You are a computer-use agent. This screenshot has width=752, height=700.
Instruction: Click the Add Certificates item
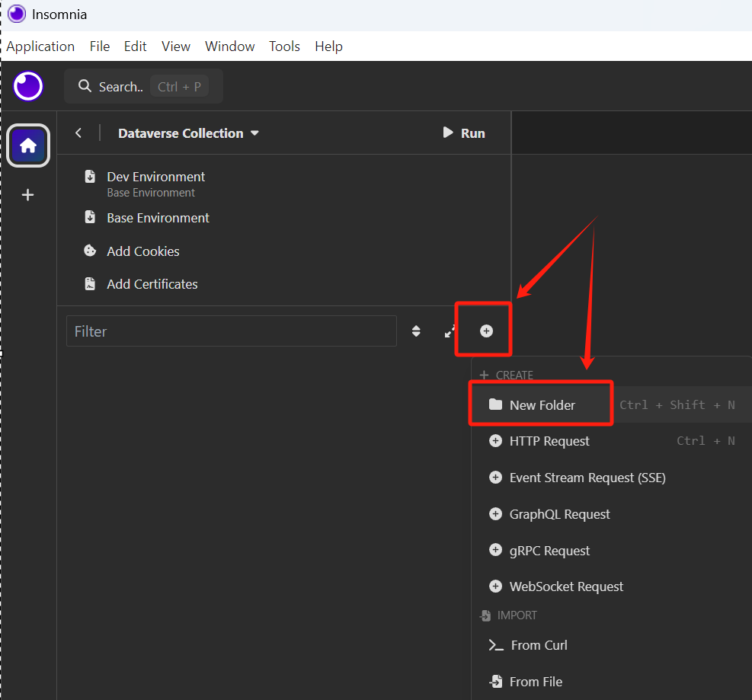(152, 284)
